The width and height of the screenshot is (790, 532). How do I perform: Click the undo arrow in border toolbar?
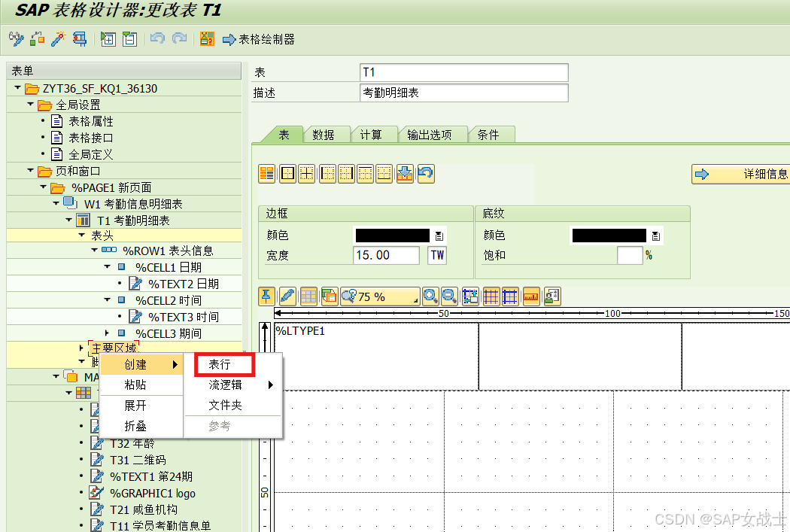tap(426, 174)
